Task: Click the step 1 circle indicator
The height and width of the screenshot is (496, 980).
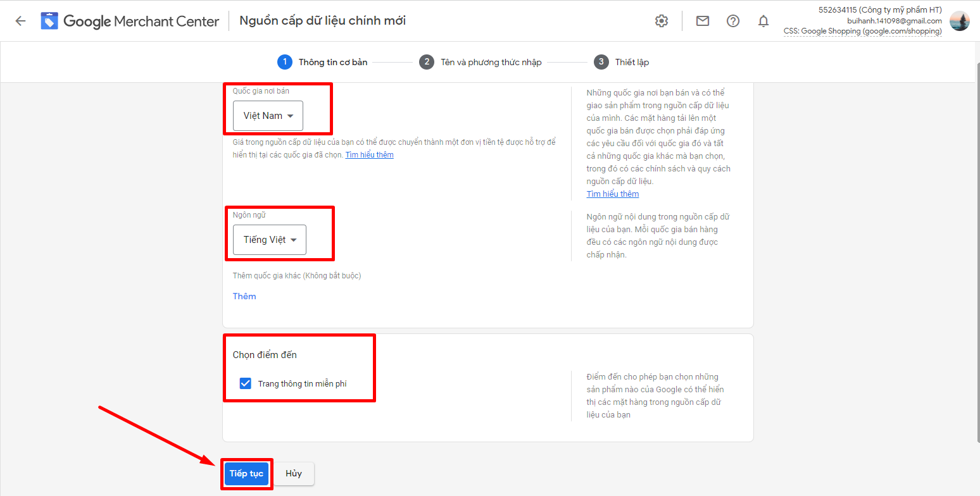Action: pyautogui.click(x=285, y=62)
